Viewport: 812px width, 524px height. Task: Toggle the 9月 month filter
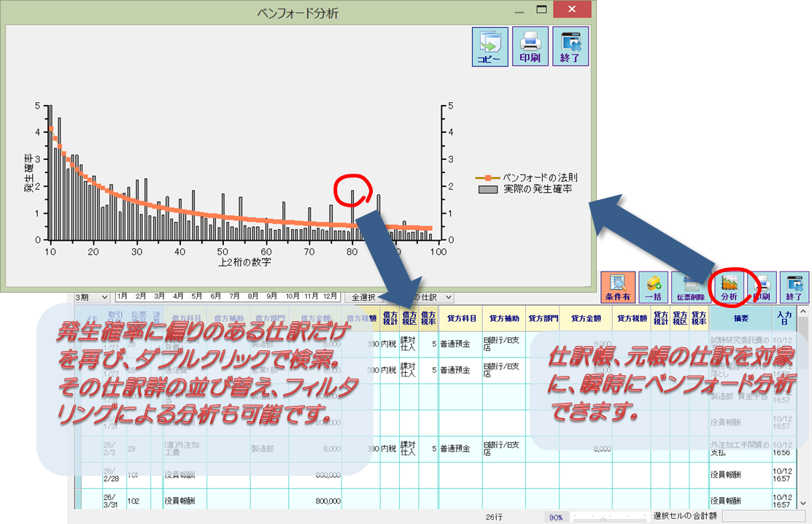[x=272, y=296]
